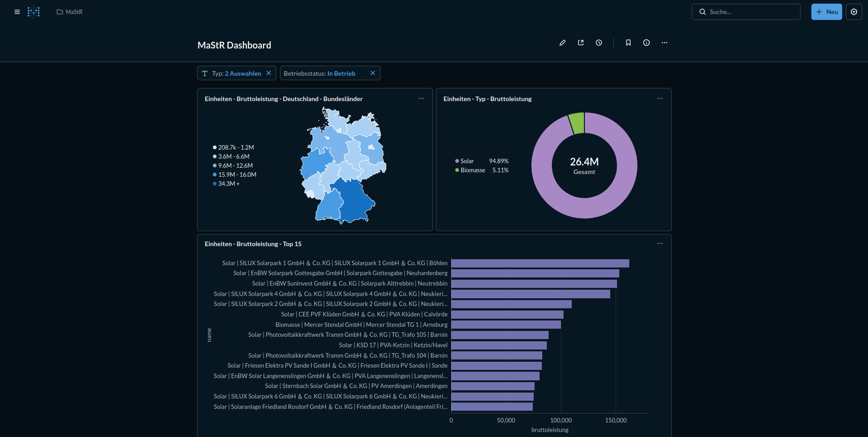Open Top 15 card options menu
Image resolution: width=868 pixels, height=437 pixels.
(x=660, y=243)
